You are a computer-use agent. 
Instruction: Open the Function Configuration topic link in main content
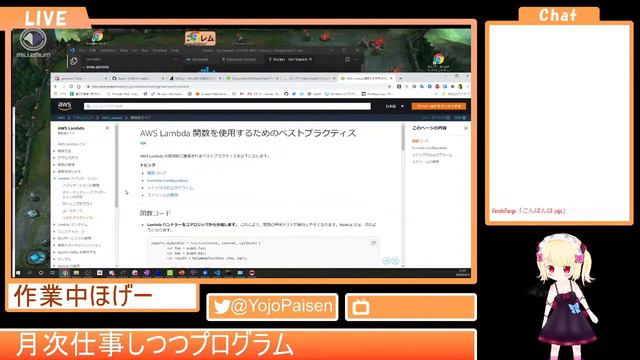tap(167, 180)
